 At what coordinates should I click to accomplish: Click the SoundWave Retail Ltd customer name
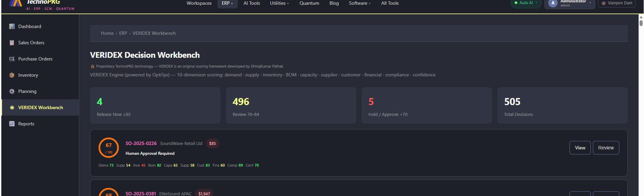coord(181,143)
